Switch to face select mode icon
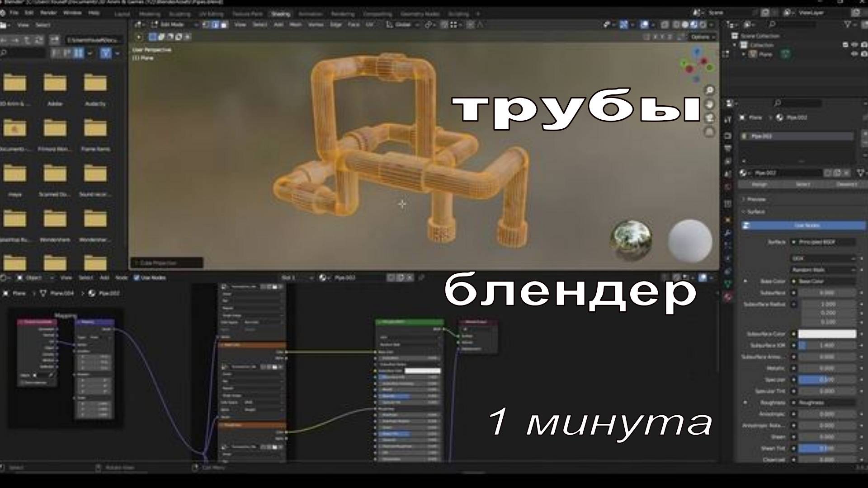This screenshot has height=488, width=868. (224, 25)
